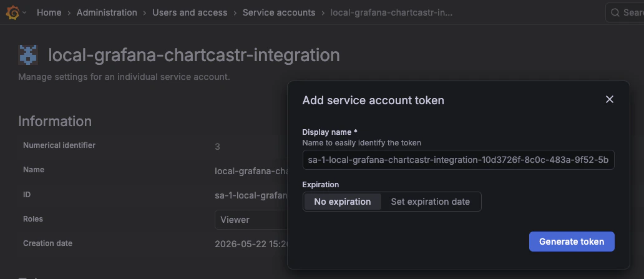Click the Creation date label
This screenshot has width=644, height=279.
coord(47,243)
